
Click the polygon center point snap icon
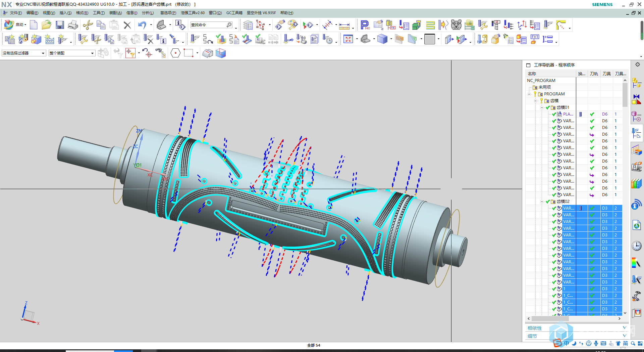pos(175,53)
